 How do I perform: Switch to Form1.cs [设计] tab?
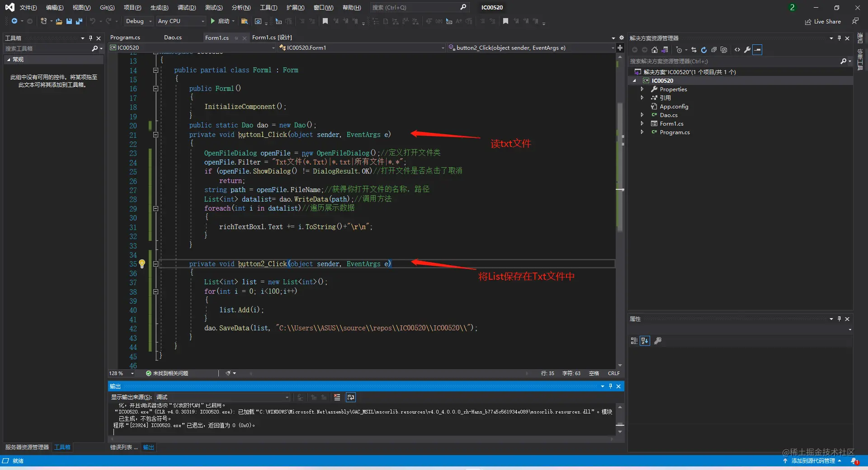coord(272,38)
